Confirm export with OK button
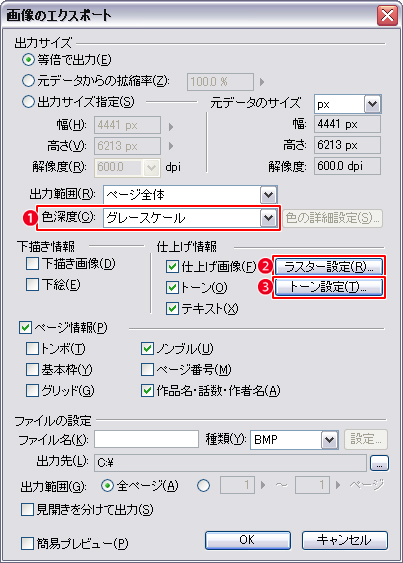Screen dimensions: 403x563 point(247,540)
